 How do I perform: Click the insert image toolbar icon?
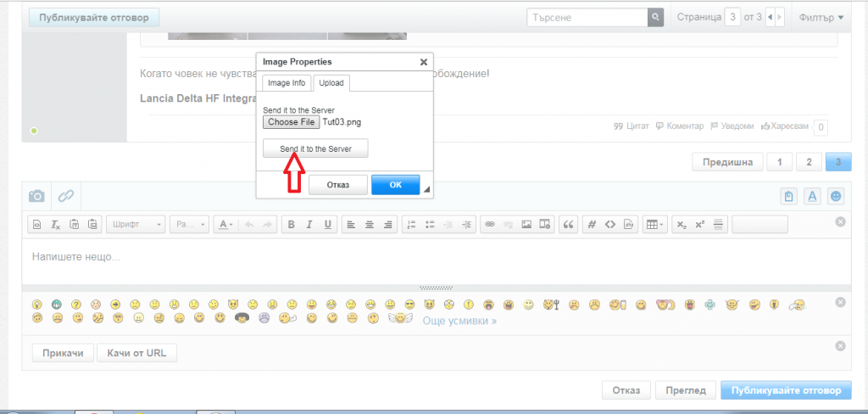coord(526,225)
